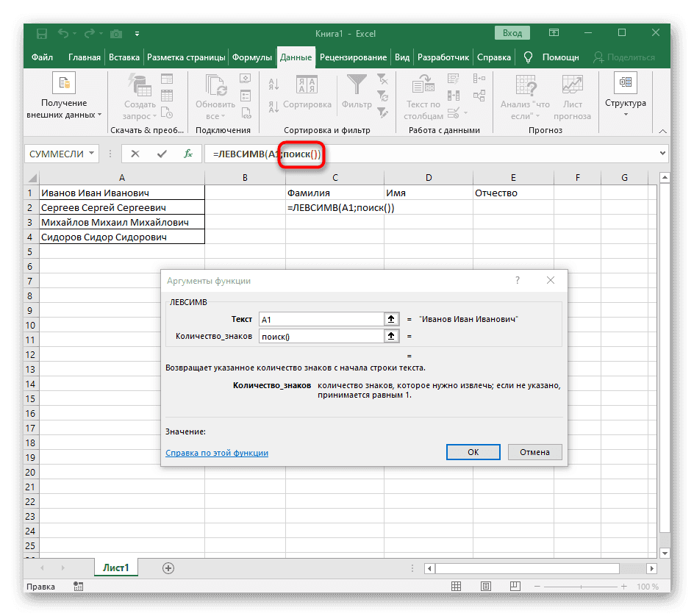Enable Режим записи макроса in status bar
This screenshot has width=694, height=616.
[x=79, y=586]
